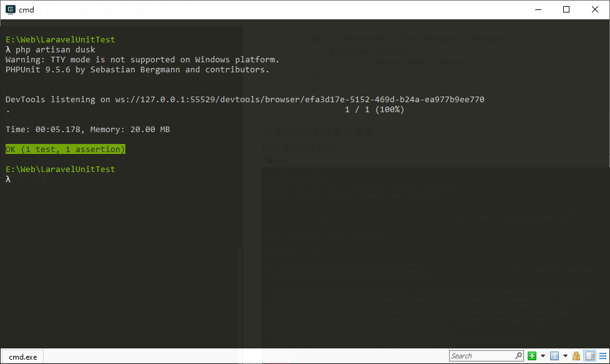Click the green new console plus icon
The height and width of the screenshot is (364, 610).
click(532, 356)
